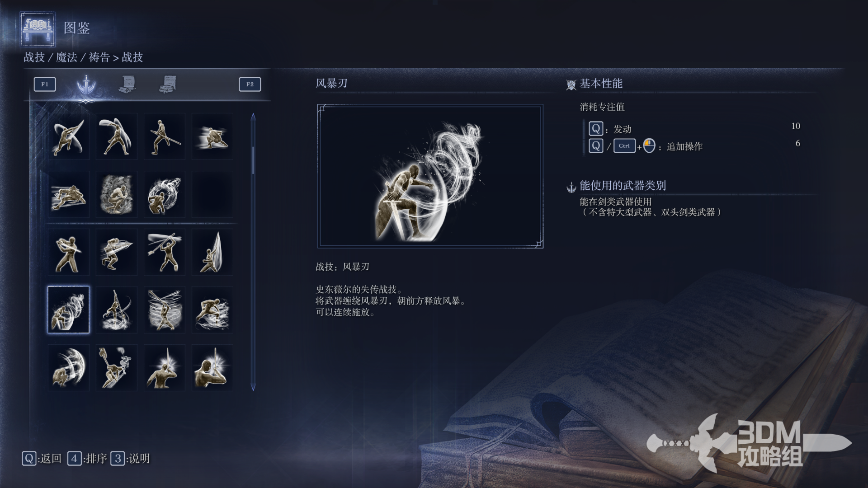Select the top-left spinning slash skill icon

[x=69, y=136]
